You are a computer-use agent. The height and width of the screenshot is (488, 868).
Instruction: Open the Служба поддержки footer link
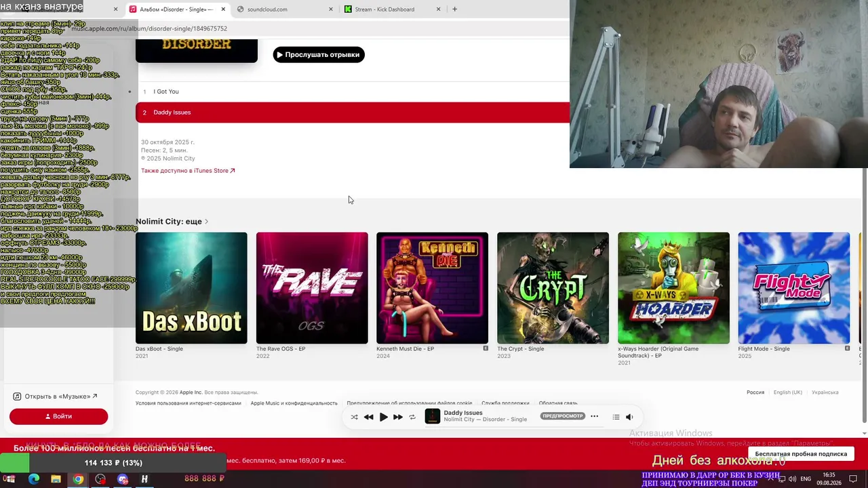[505, 403]
